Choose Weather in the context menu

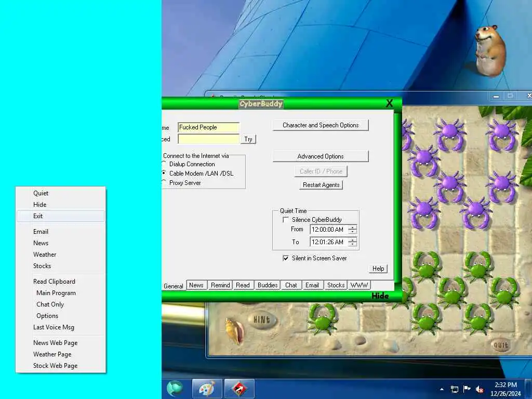[61, 255]
